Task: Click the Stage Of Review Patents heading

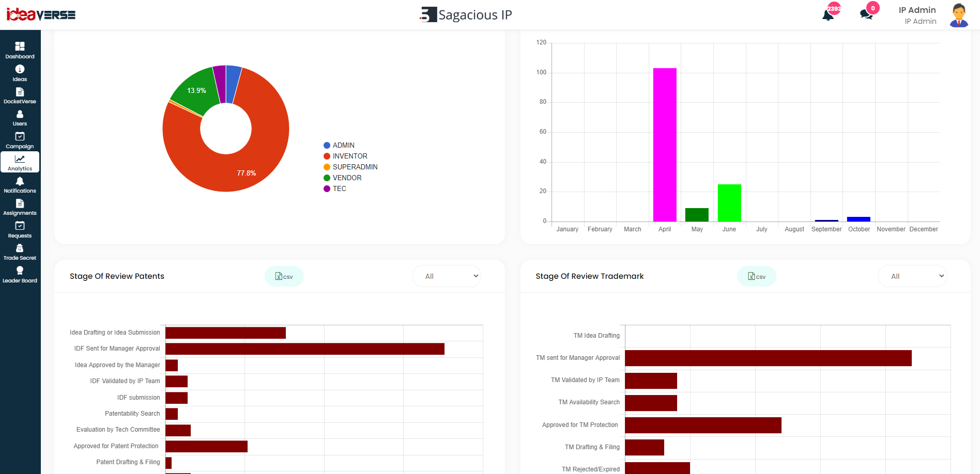Action: [x=117, y=276]
